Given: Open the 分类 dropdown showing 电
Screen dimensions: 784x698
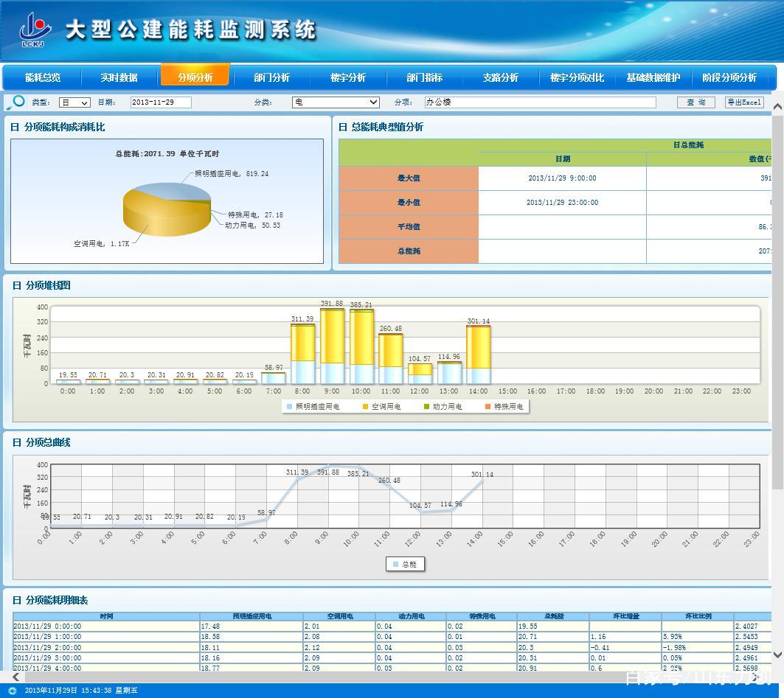Looking at the screenshot, I should pyautogui.click(x=336, y=102).
